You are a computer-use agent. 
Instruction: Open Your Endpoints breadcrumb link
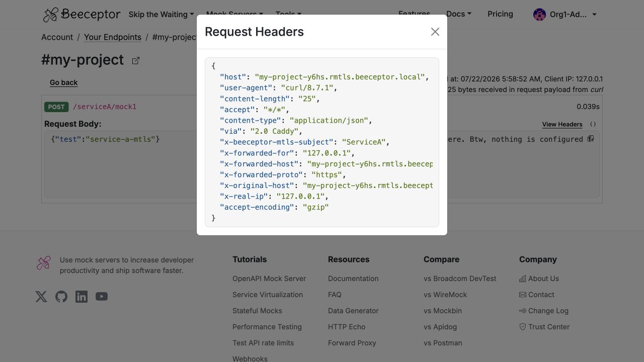[113, 37]
